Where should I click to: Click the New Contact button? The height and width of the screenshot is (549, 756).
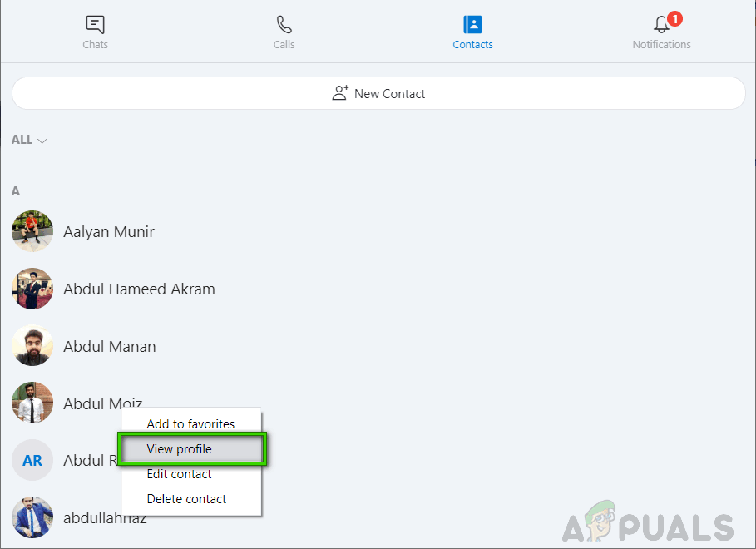point(378,93)
